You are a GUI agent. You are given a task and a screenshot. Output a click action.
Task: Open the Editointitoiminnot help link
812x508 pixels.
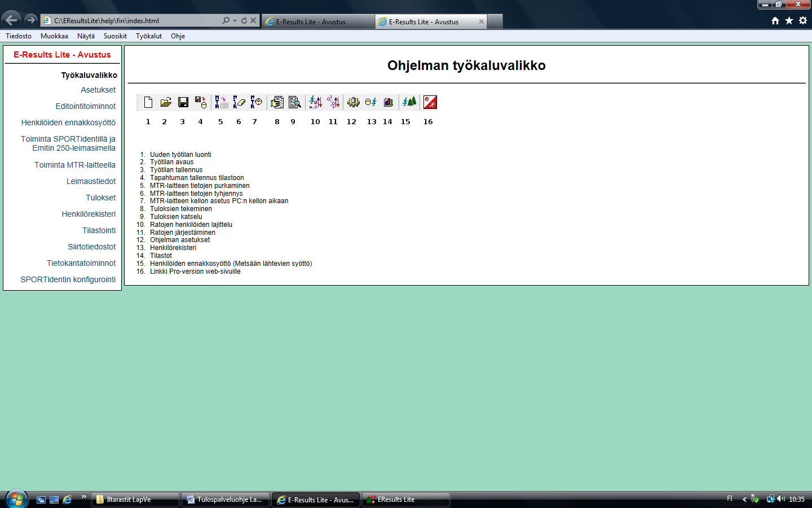coord(86,106)
